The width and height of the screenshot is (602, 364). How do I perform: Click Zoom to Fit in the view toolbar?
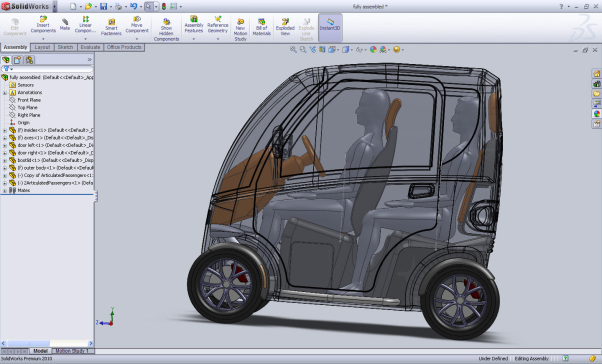(293, 50)
